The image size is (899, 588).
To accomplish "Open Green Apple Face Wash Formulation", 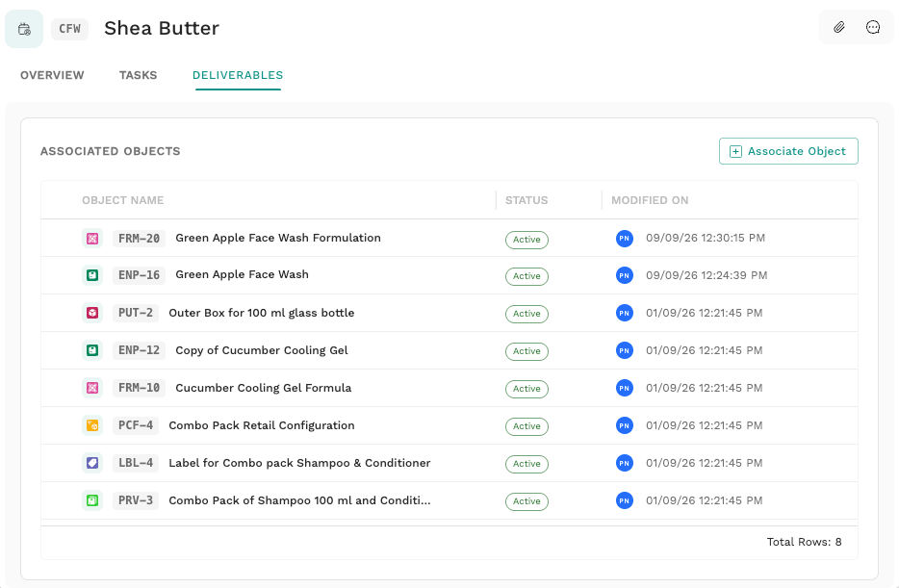I will [278, 238].
